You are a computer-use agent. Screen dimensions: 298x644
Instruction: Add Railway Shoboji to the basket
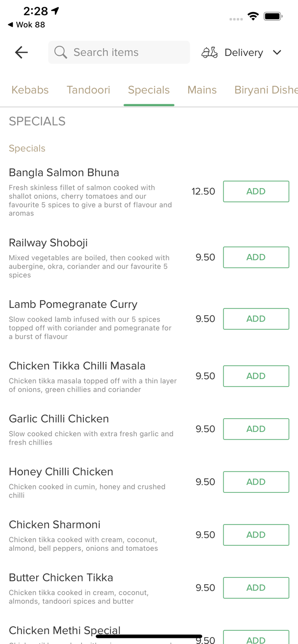tap(256, 257)
